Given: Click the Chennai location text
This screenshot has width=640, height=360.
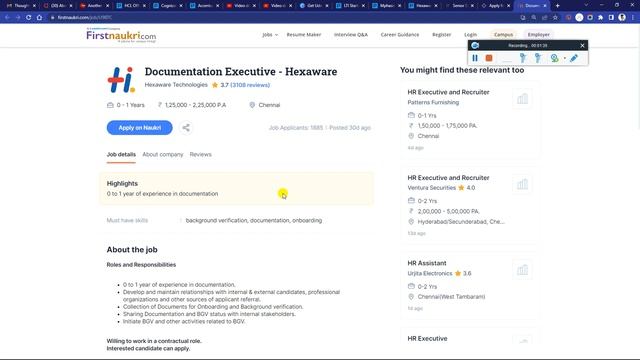Looking at the screenshot, I should point(269,105).
